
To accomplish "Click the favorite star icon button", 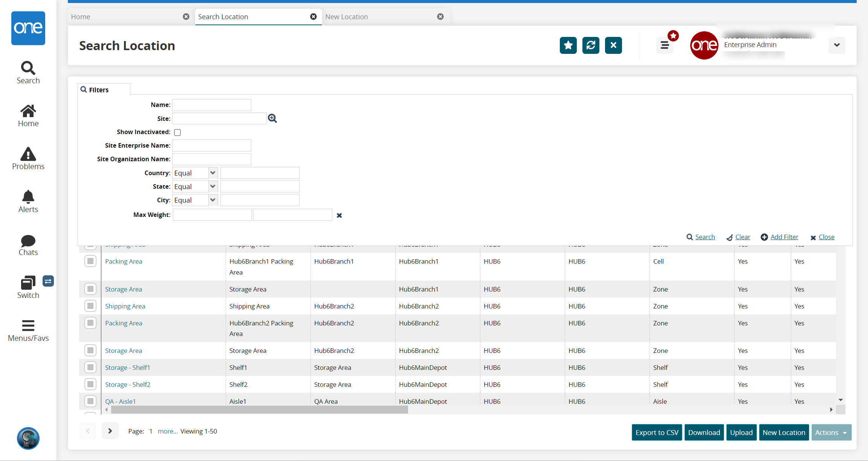I will point(568,46).
